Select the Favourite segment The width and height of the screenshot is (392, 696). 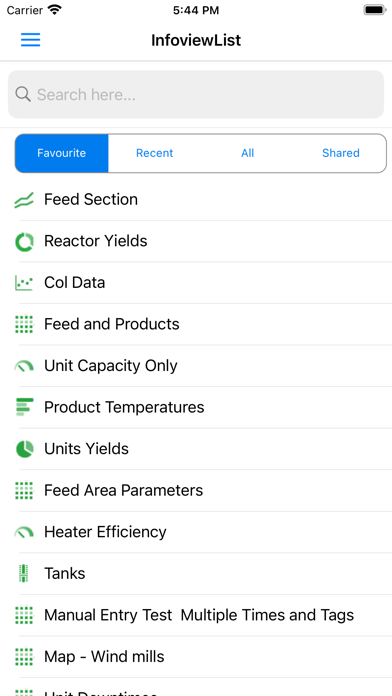pyautogui.click(x=62, y=153)
